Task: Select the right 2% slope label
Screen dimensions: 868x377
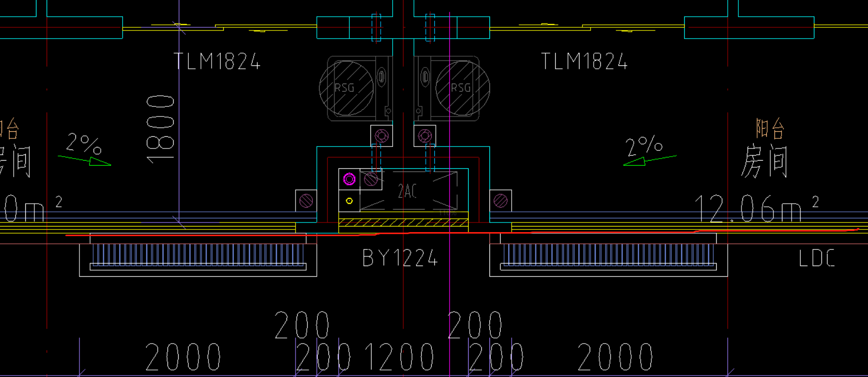Action: (x=644, y=145)
